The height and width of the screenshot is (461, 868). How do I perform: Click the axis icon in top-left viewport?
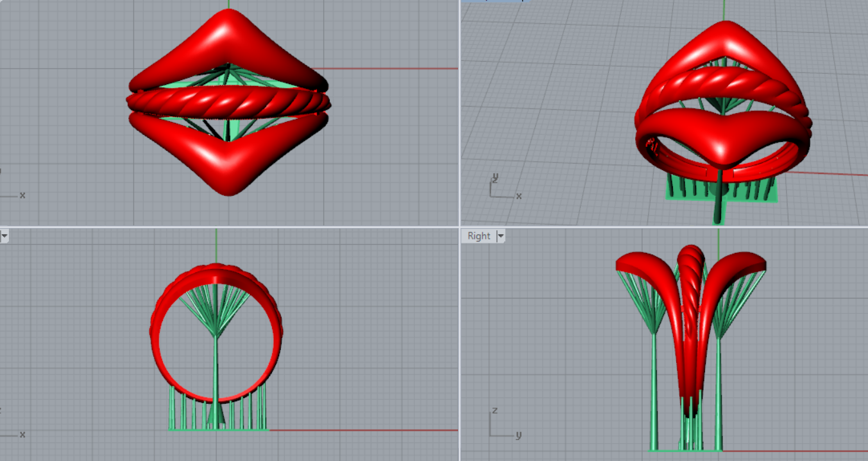coord(13,195)
